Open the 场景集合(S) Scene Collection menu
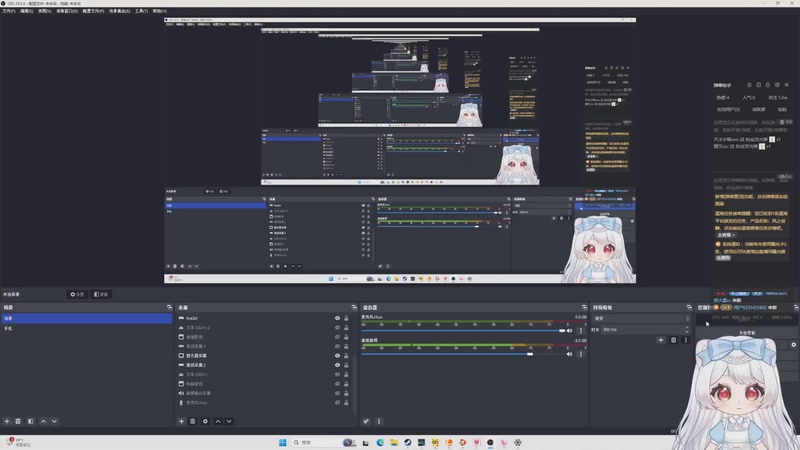Screen dimensions: 800x450 pos(119,11)
